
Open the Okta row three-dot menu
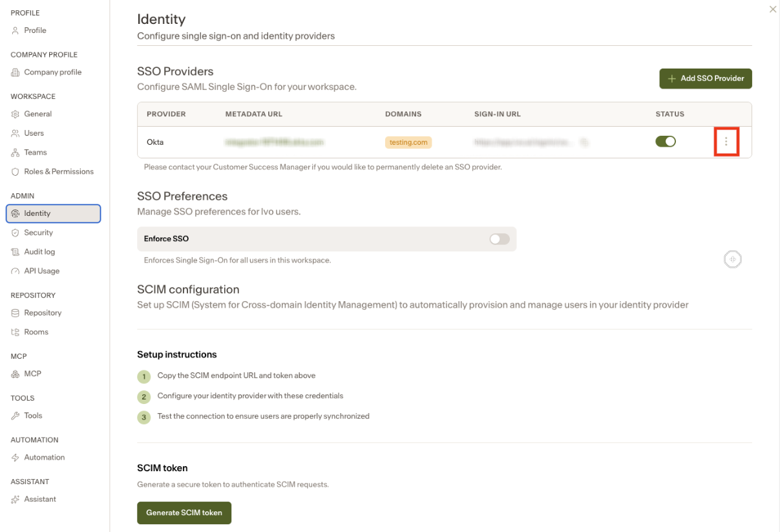point(726,142)
